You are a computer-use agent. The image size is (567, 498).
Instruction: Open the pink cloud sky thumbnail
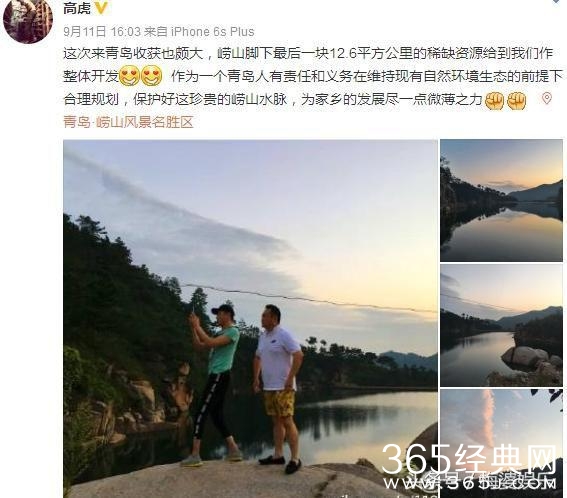coord(501,443)
